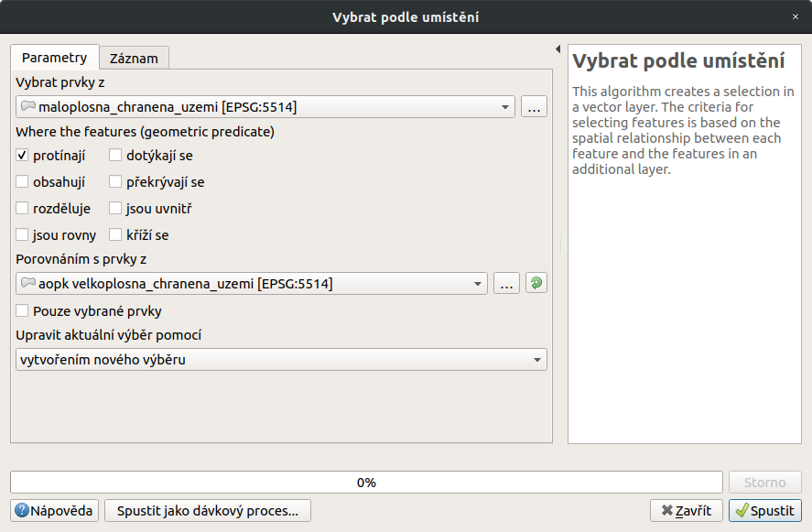Click the ellipsis button beside maloplosna layer
This screenshot has width=812, height=532.
click(534, 107)
